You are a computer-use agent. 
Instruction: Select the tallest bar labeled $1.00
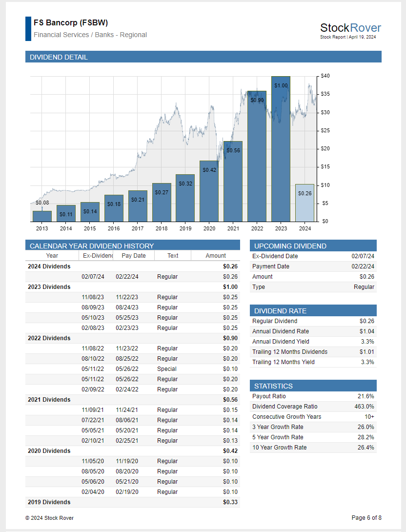(281, 149)
